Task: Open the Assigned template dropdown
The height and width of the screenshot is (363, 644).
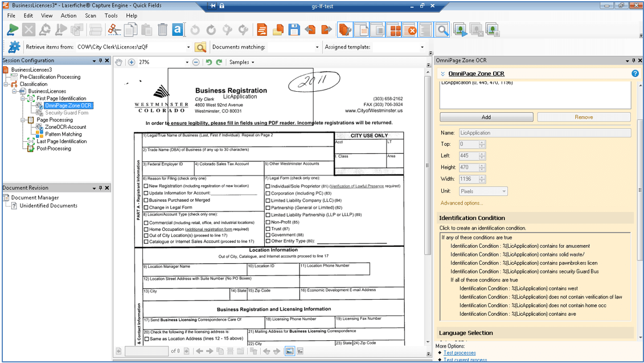Action: (x=422, y=47)
